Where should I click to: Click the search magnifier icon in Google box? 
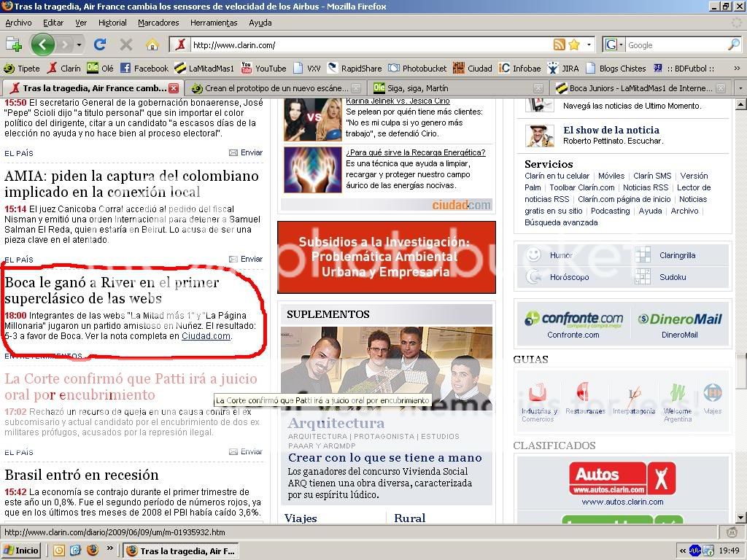pyautogui.click(x=733, y=44)
